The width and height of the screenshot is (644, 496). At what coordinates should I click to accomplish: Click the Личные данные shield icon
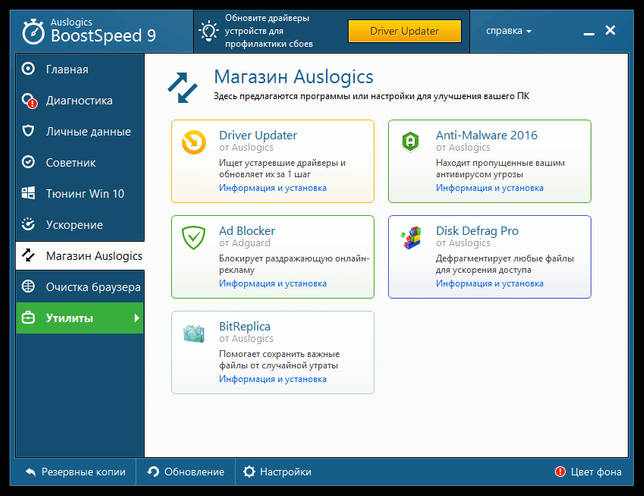coord(28,131)
